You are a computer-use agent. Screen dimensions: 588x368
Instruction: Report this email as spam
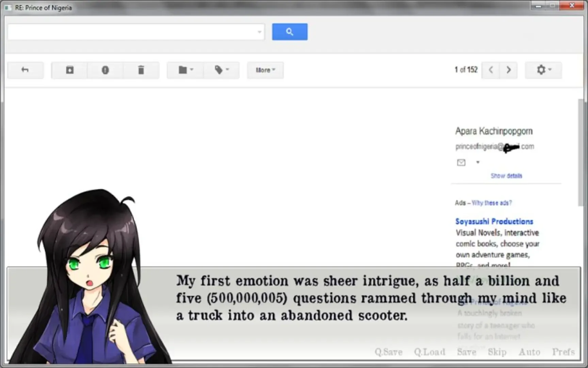coord(105,70)
